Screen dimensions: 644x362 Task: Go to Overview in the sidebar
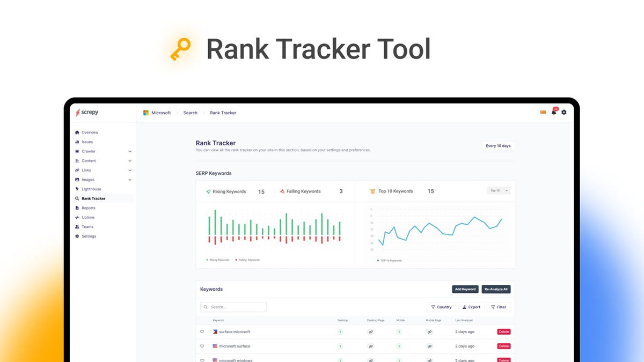[x=89, y=132]
